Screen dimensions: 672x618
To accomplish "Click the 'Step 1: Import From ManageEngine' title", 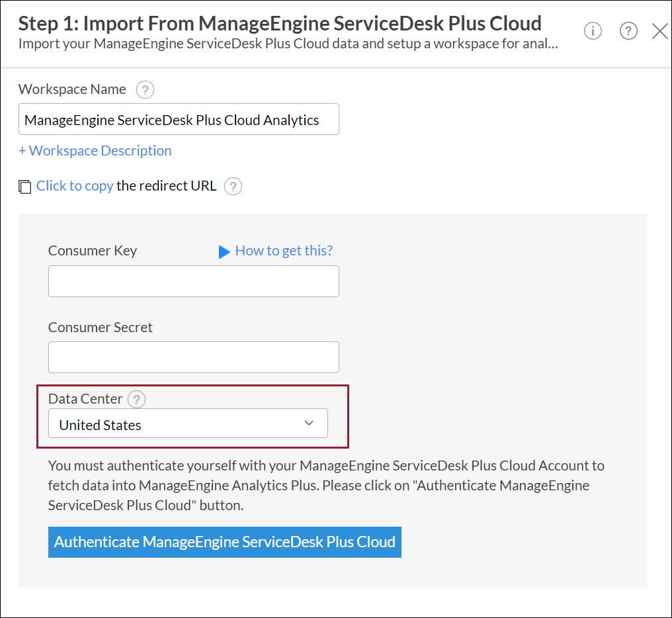I will pos(280,23).
